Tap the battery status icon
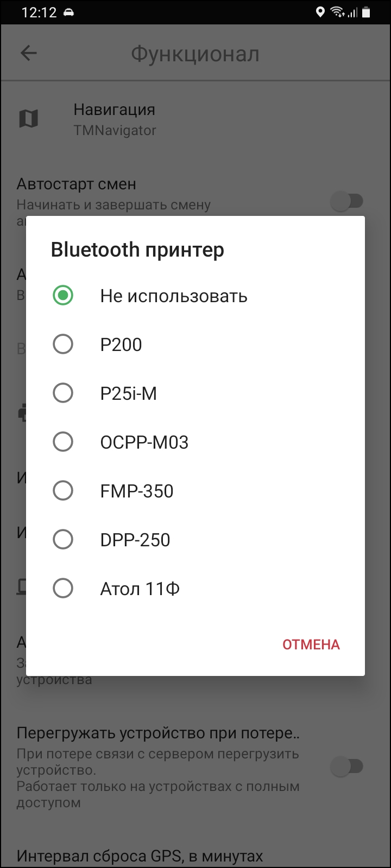 [x=367, y=12]
